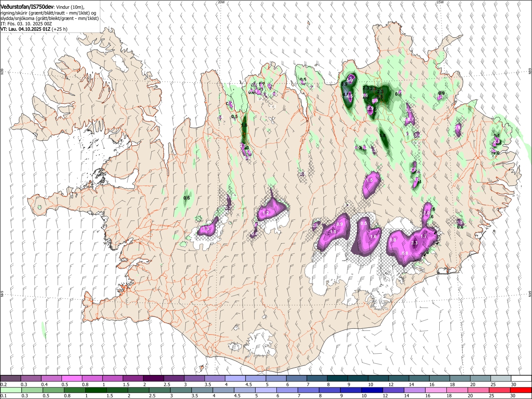Viewport: 532px width, 399px height.
Task: Click the '20W' longitude label
Action: tap(221, 2)
